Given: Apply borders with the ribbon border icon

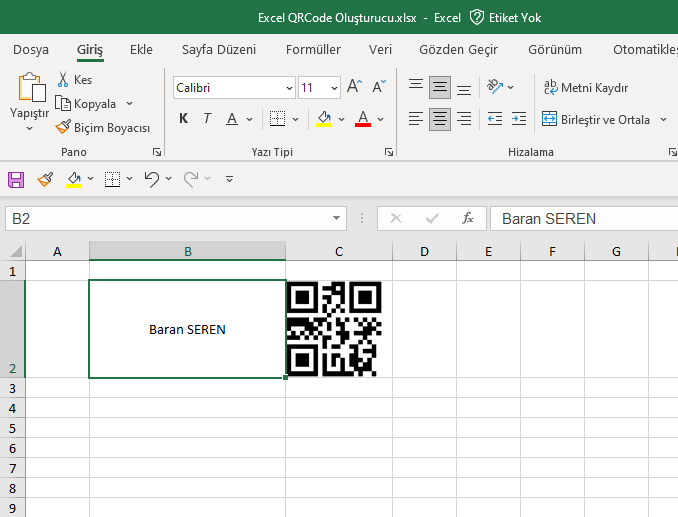Looking at the screenshot, I should tap(277, 118).
